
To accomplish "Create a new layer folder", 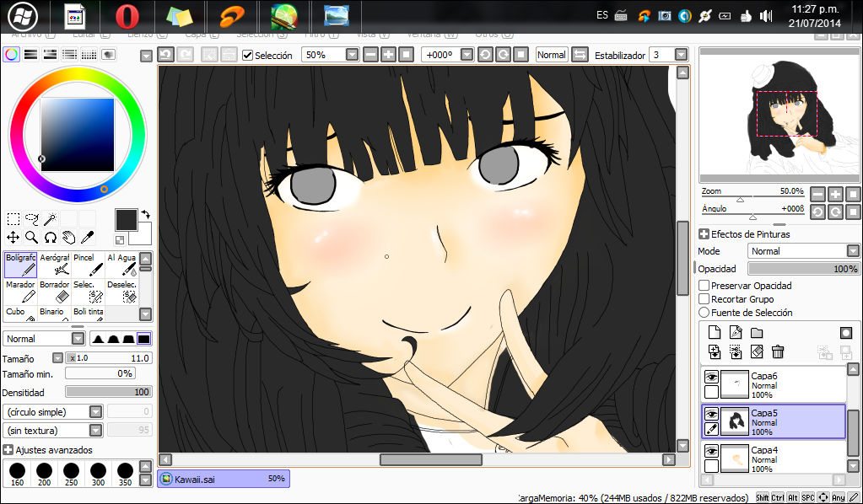I will (x=757, y=332).
